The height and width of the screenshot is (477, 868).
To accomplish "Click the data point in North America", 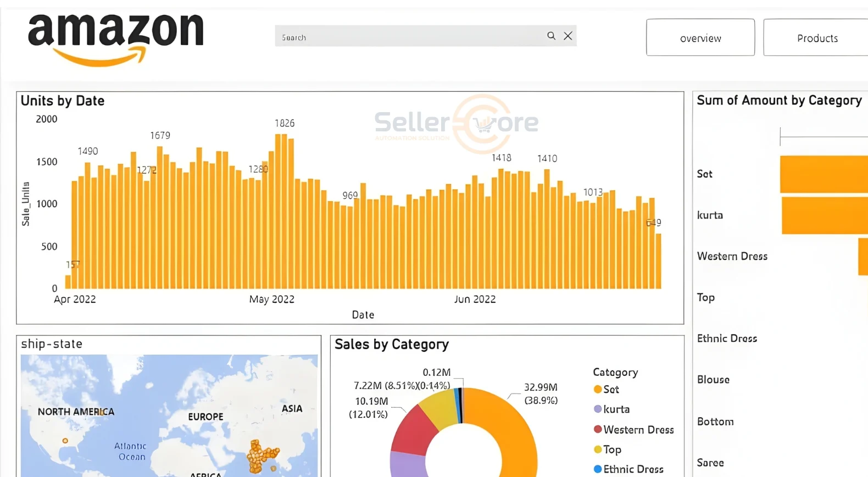I will pos(65,441).
